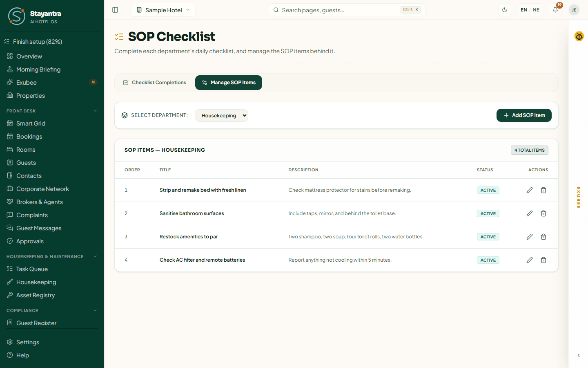Select the Manage SOP Items tab
The width and height of the screenshot is (588, 368).
(229, 83)
